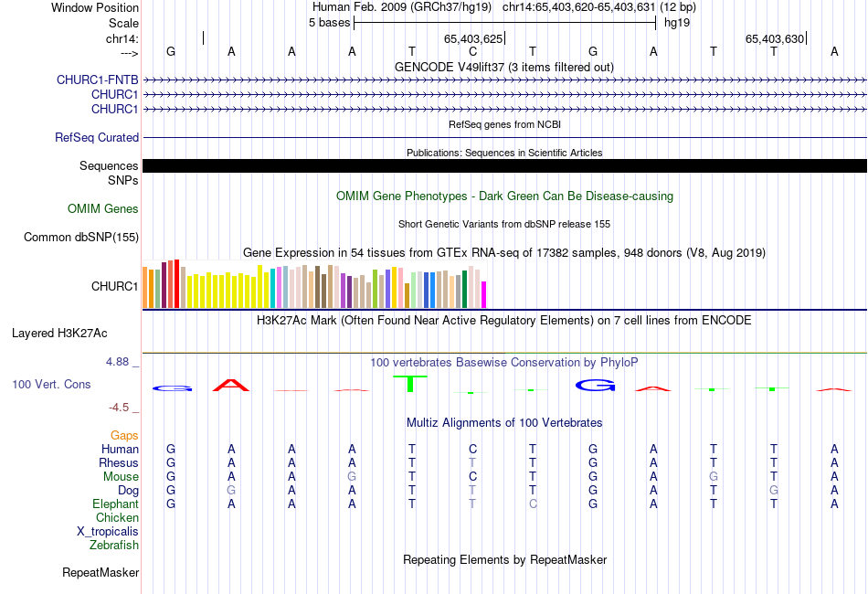This screenshot has height=594, width=868.
Task: Open the GTEx Gene Expression in 54 tissues title
Action: coord(504,253)
